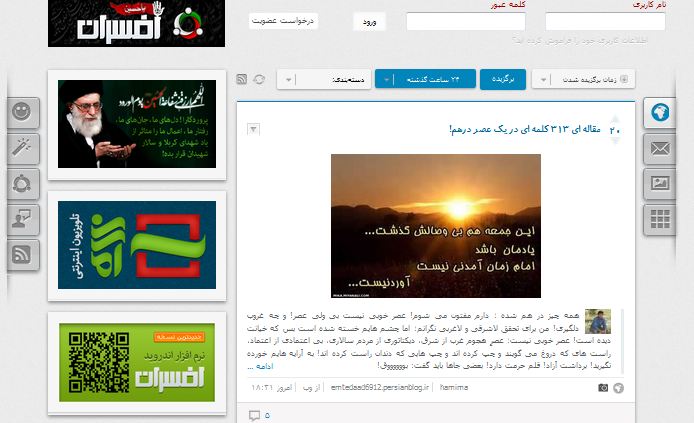
Task: Expand the دسته‌بندی category dropdown
Action: click(x=324, y=80)
